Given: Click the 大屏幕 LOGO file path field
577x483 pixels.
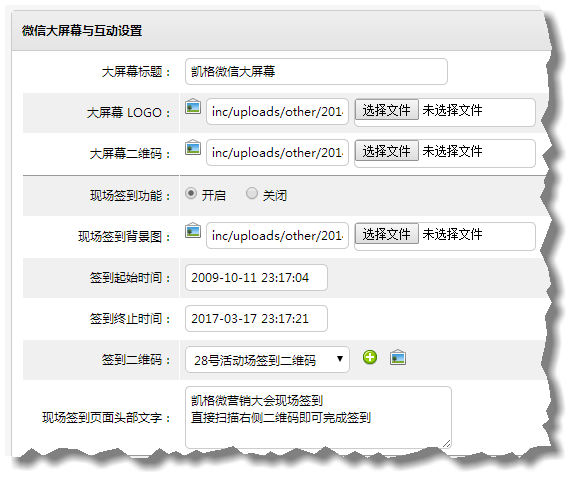Looking at the screenshot, I should coord(277,111).
